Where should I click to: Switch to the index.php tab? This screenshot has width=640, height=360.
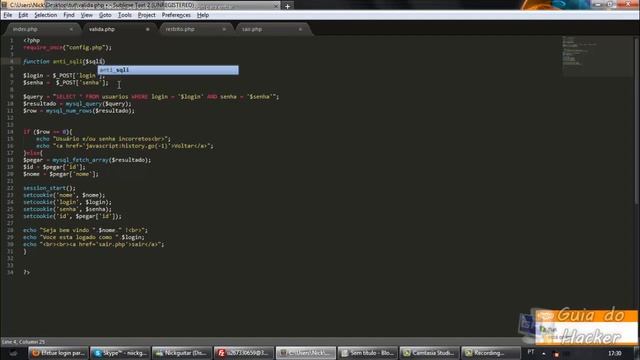click(x=41, y=29)
